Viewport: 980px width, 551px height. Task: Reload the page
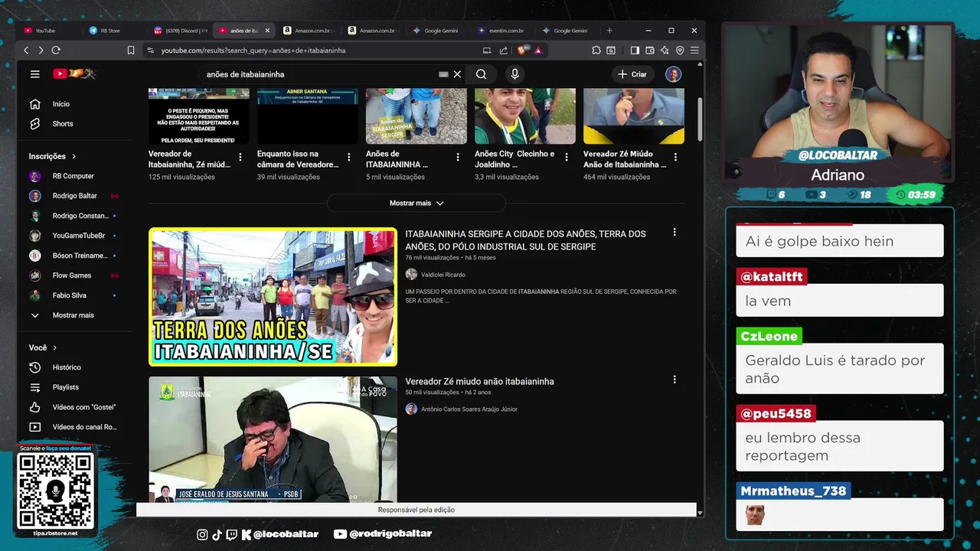(x=56, y=51)
